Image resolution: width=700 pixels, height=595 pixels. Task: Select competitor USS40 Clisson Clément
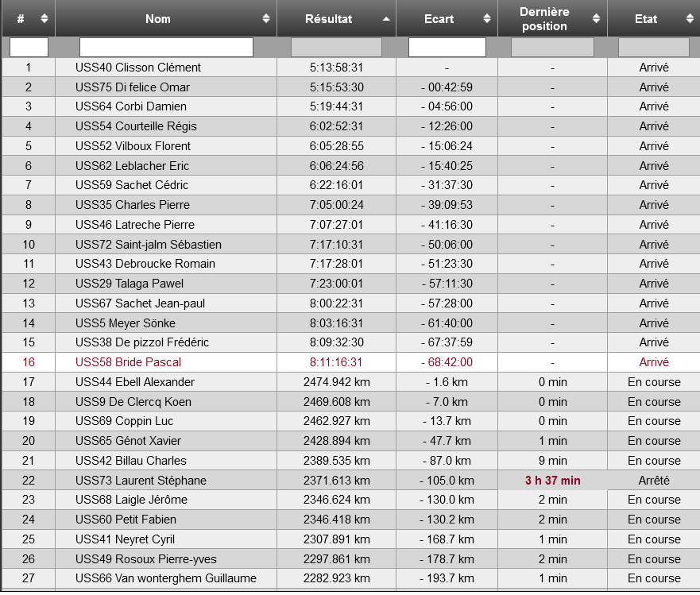tap(138, 68)
